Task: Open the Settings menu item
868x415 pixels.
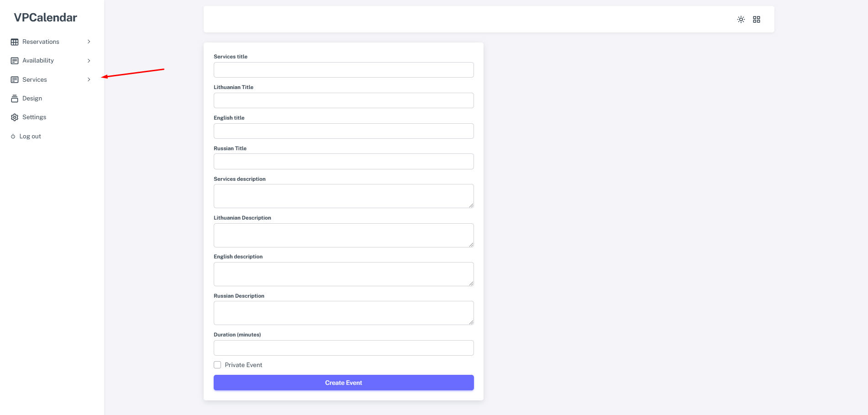Action: [34, 117]
